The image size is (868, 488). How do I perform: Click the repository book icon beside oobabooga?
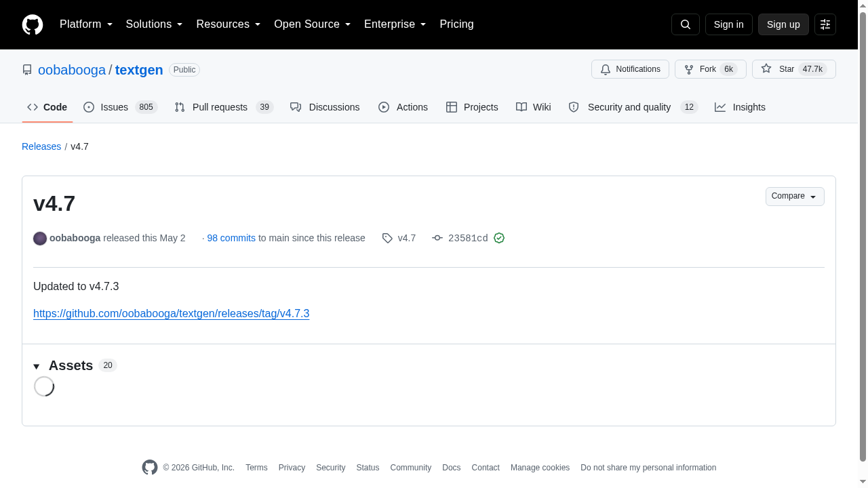27,70
